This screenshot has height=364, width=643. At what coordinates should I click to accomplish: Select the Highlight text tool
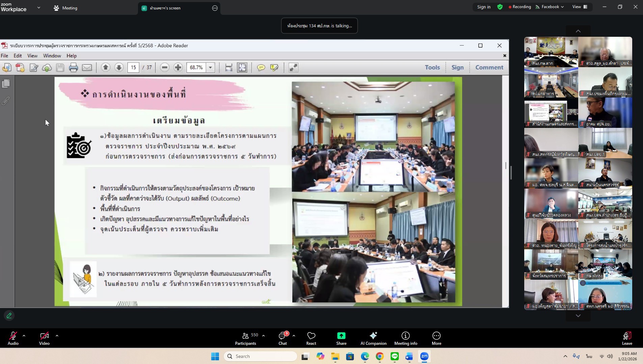(274, 67)
